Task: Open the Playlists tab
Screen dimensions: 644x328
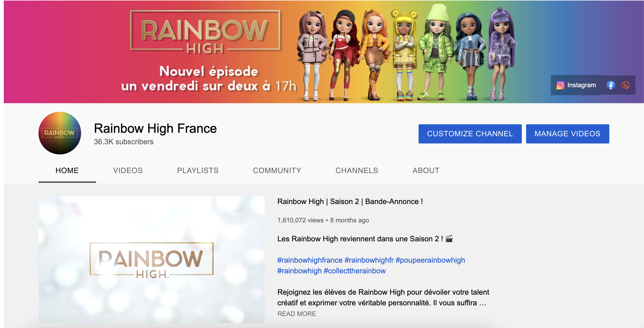Action: pos(198,170)
